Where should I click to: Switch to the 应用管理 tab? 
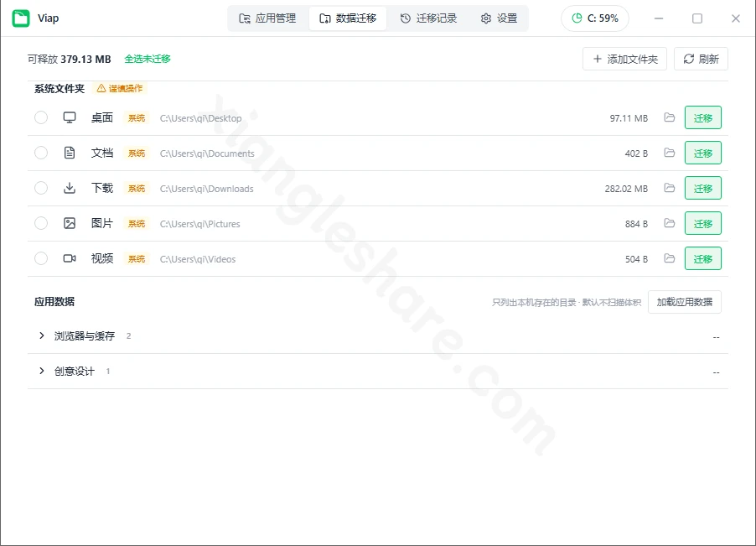pyautogui.click(x=267, y=18)
